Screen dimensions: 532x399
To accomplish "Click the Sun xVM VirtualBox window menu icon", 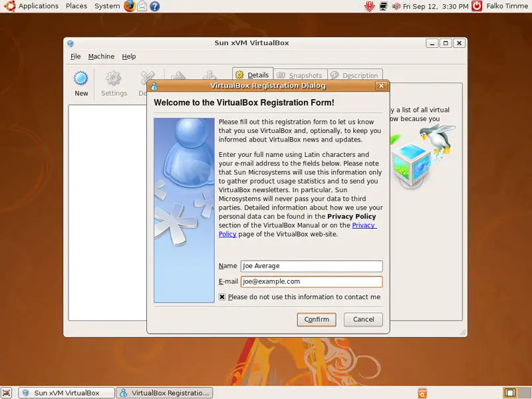I will tap(70, 43).
